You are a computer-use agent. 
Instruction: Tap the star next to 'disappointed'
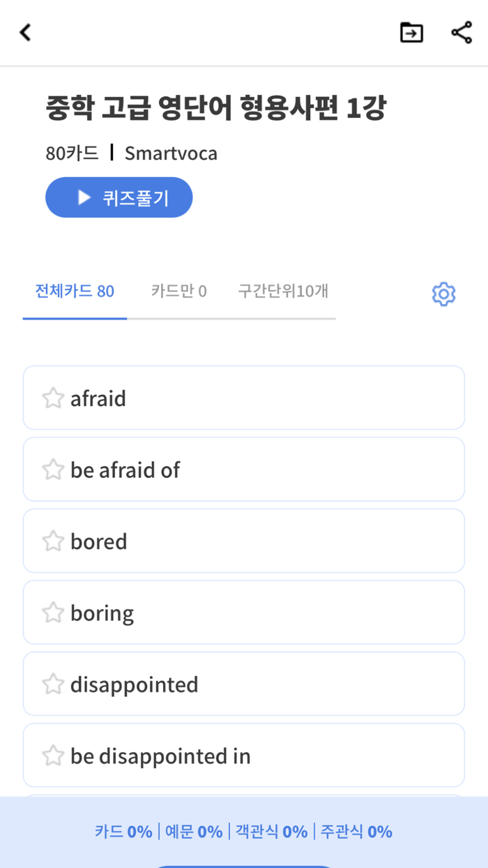pos(52,683)
